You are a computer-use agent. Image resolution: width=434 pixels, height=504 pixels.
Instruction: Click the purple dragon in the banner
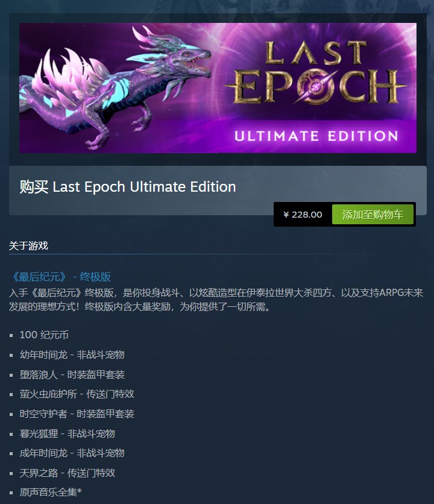[113, 89]
